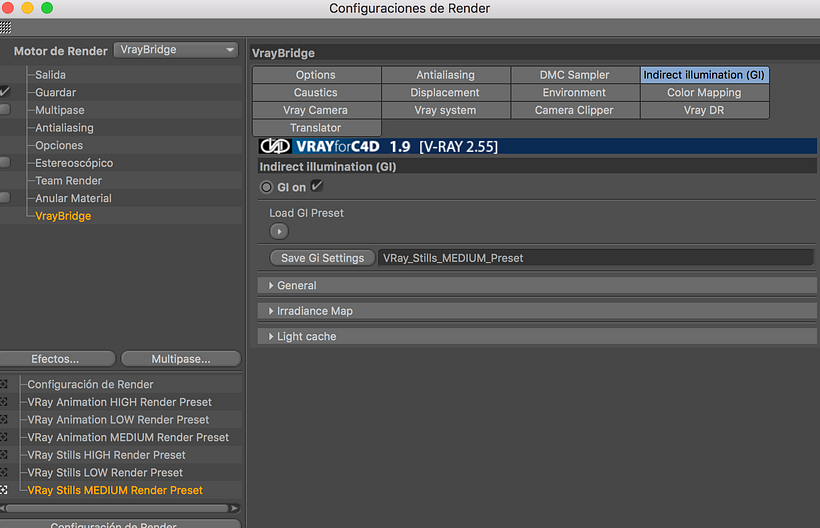The height and width of the screenshot is (528, 820).
Task: Open the DMC Sampler tab
Action: (x=575, y=75)
